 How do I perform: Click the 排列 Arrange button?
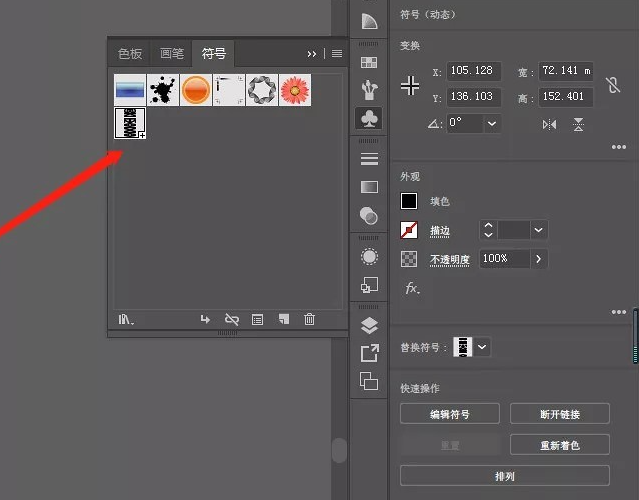tap(505, 476)
